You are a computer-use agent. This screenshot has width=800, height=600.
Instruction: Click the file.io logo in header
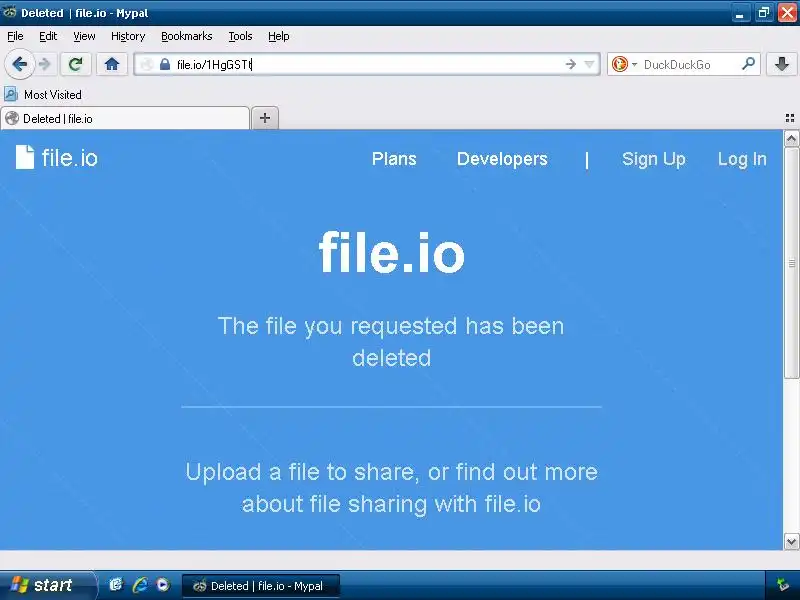(57, 158)
